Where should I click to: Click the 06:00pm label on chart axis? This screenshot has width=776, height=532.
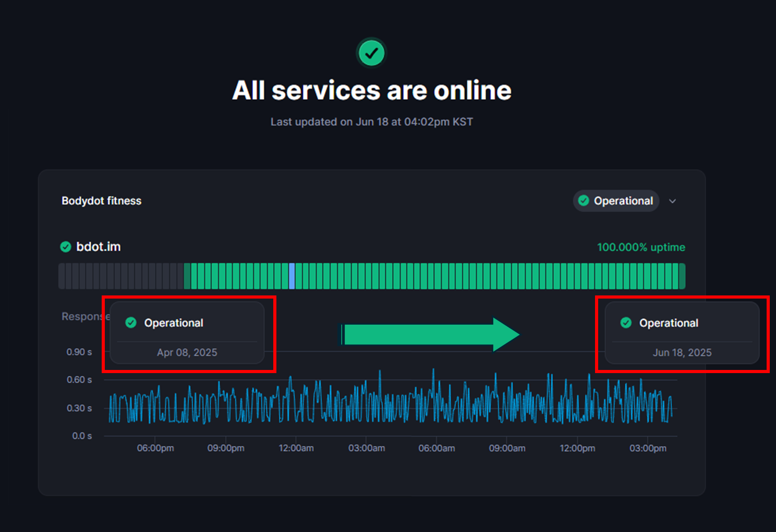[155, 448]
